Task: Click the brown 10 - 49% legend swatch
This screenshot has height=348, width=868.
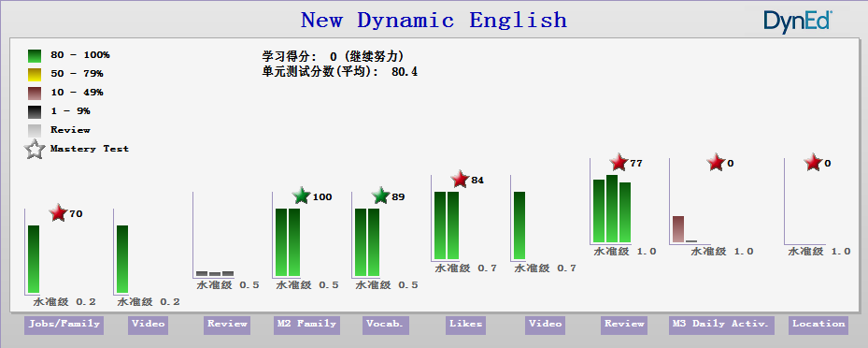Action: (35, 94)
